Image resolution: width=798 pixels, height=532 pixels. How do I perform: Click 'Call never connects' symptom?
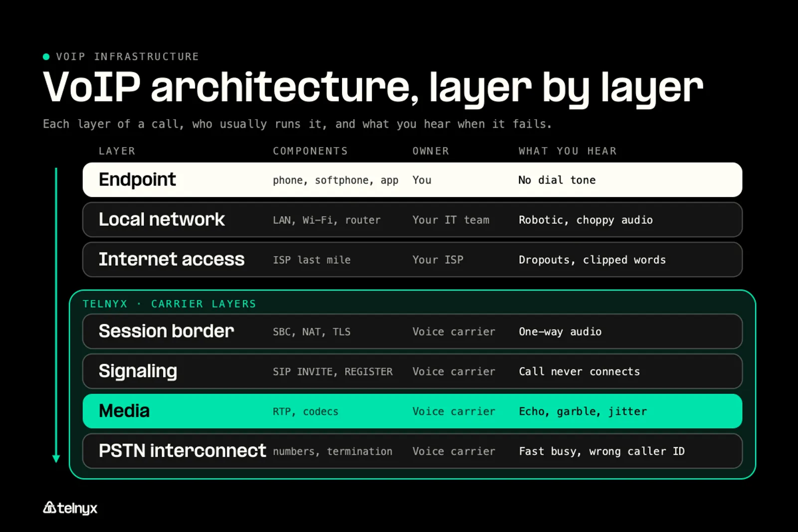(x=579, y=371)
